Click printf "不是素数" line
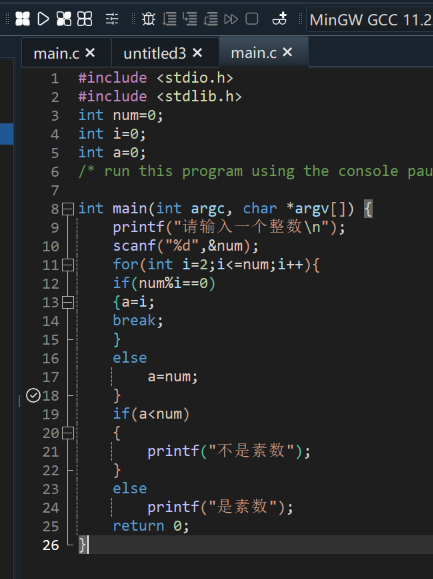This screenshot has height=579, width=433. point(229,451)
